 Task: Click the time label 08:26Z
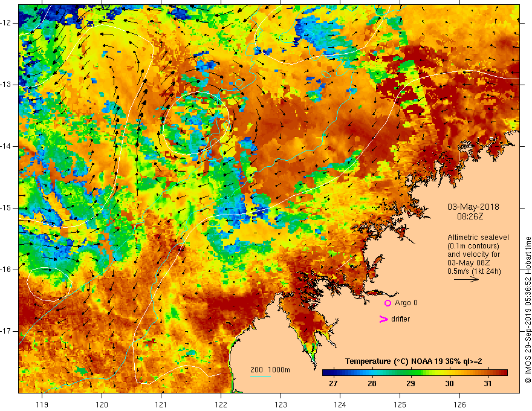tap(470, 216)
